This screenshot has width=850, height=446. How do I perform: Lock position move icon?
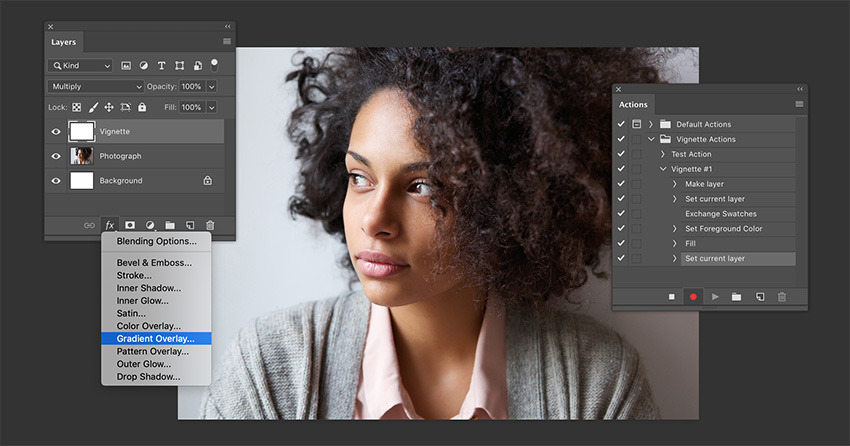tap(109, 107)
